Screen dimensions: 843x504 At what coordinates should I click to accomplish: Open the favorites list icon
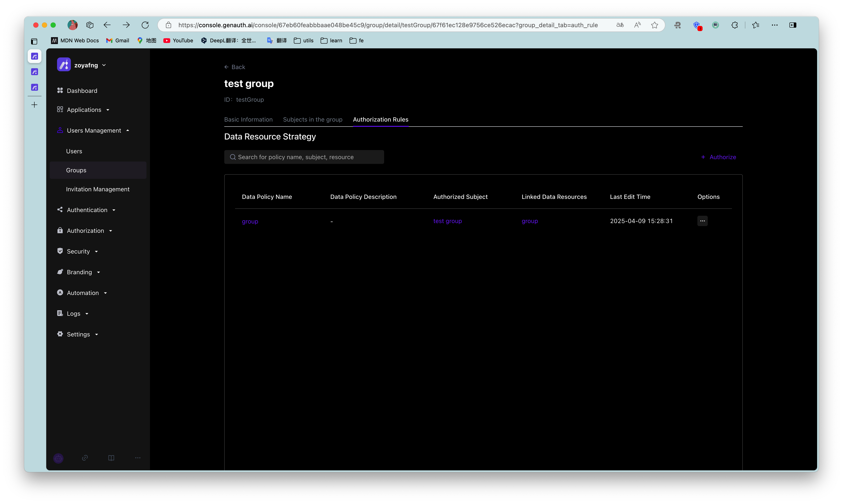[756, 25]
